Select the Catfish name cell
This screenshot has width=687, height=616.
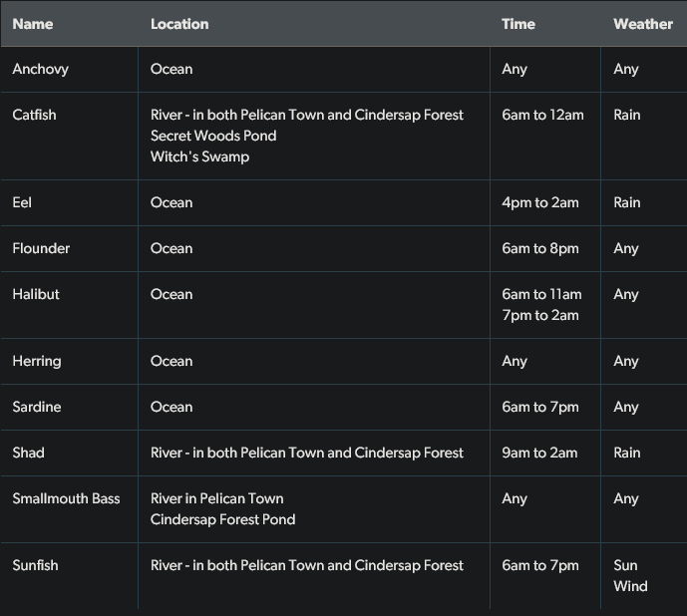34,115
